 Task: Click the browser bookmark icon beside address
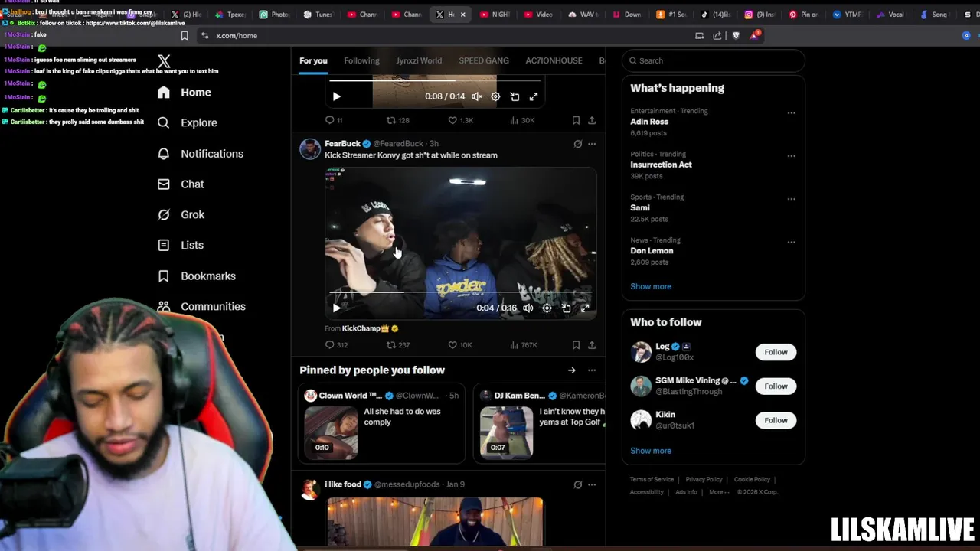(185, 36)
